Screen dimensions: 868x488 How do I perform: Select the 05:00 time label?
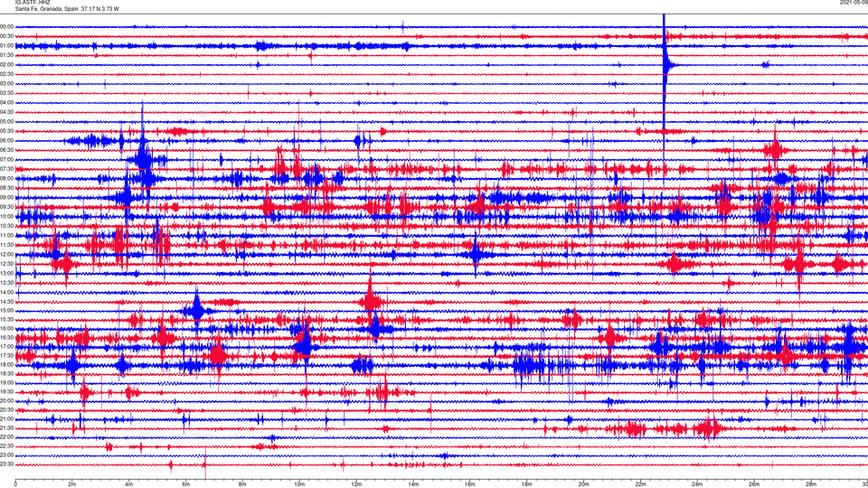(6, 121)
